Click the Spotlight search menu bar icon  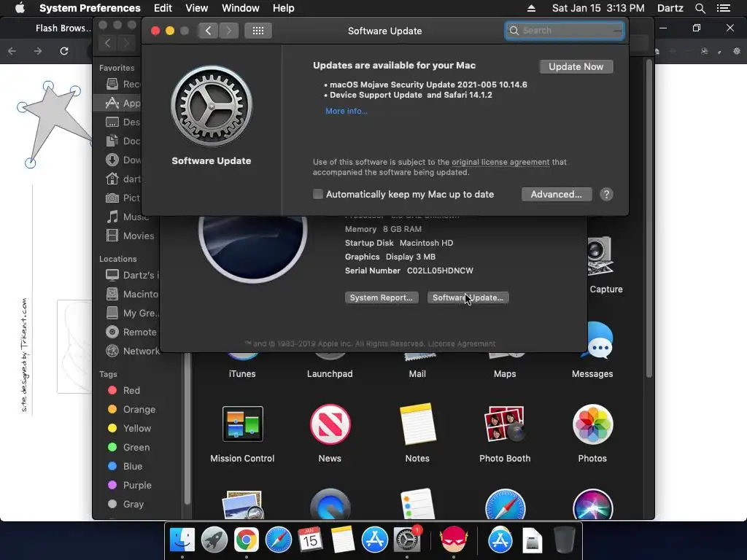700,8
